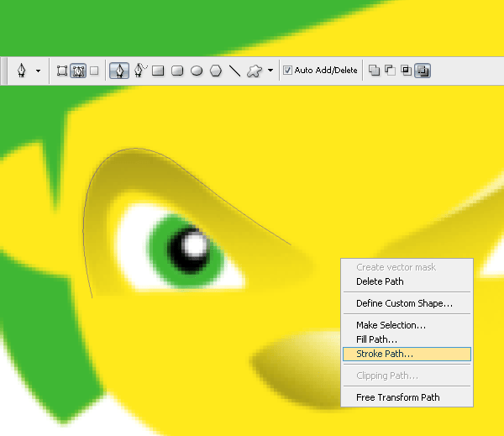Select the Freeform Pen tool
This screenshot has width=504, height=436.
click(139, 71)
